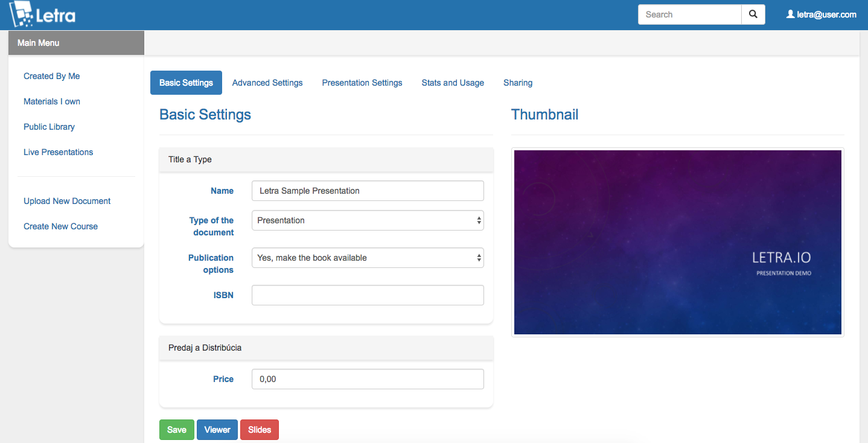Open the Sharing tab
Screen dimensions: 868x443
tap(518, 83)
